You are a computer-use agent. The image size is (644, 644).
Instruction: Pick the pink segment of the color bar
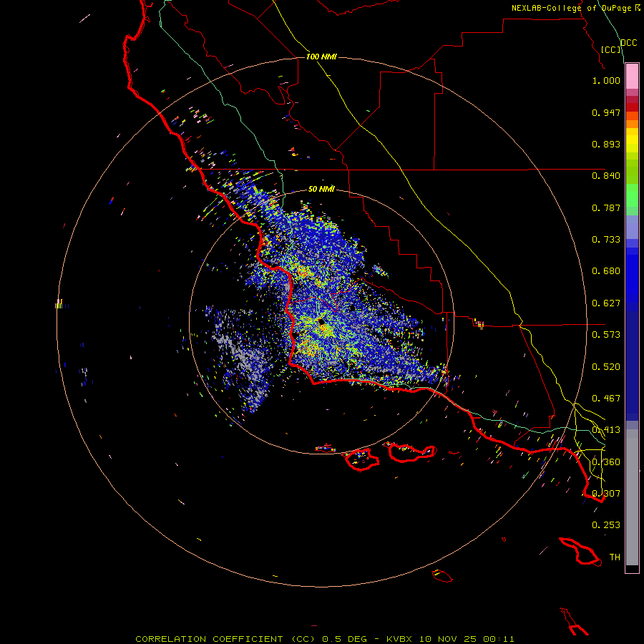(632, 76)
